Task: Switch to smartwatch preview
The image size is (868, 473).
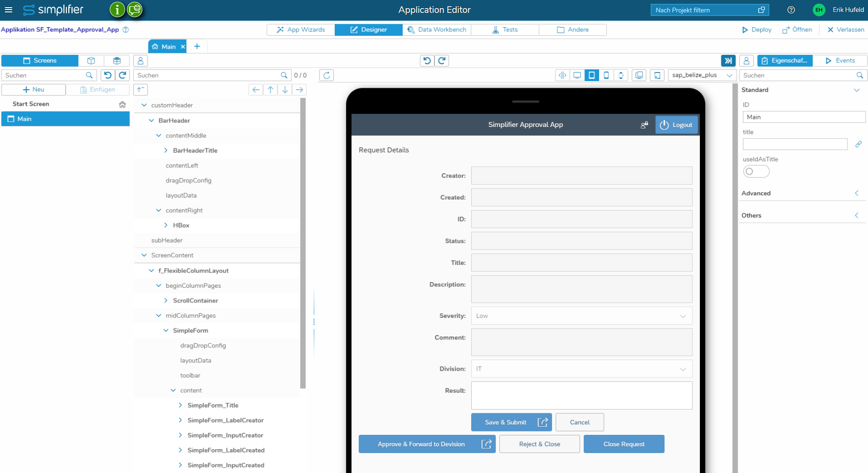Action: (621, 75)
